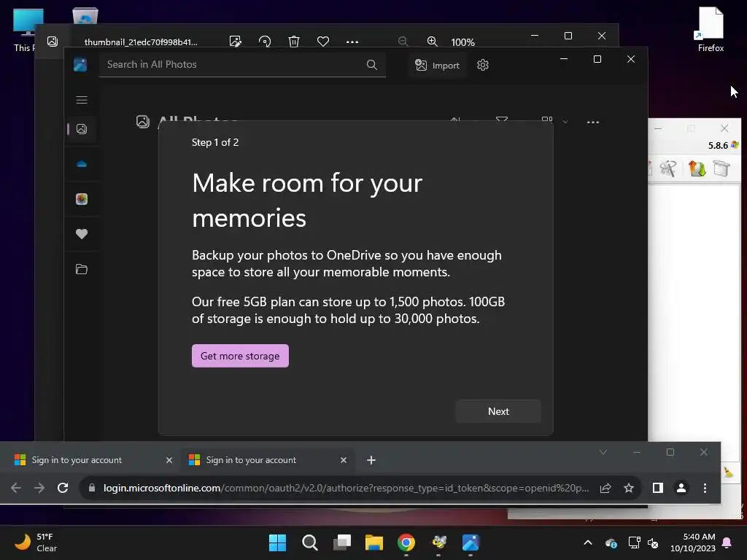747x560 pixels.
Task: Bookmark this page with the star
Action: coord(629,488)
